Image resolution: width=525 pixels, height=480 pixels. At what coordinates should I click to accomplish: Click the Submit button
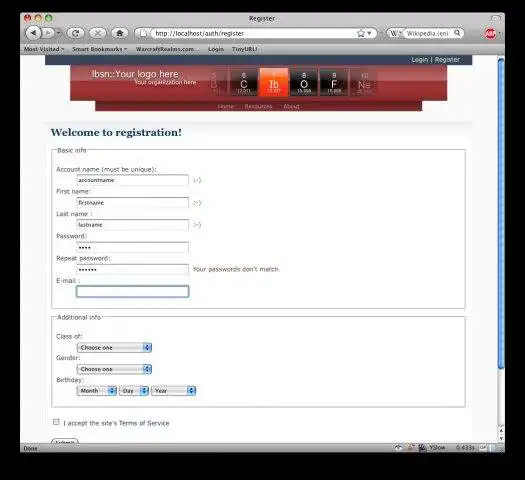pyautogui.click(x=65, y=442)
